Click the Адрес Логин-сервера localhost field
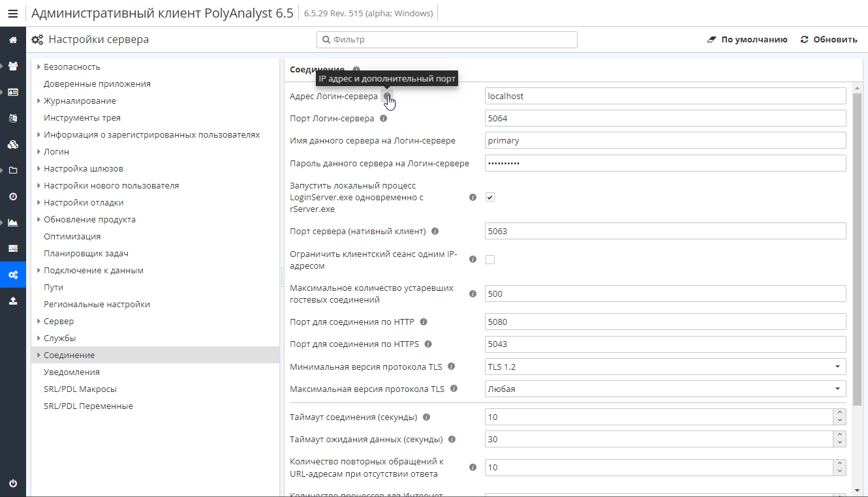The image size is (868, 497). pos(666,96)
